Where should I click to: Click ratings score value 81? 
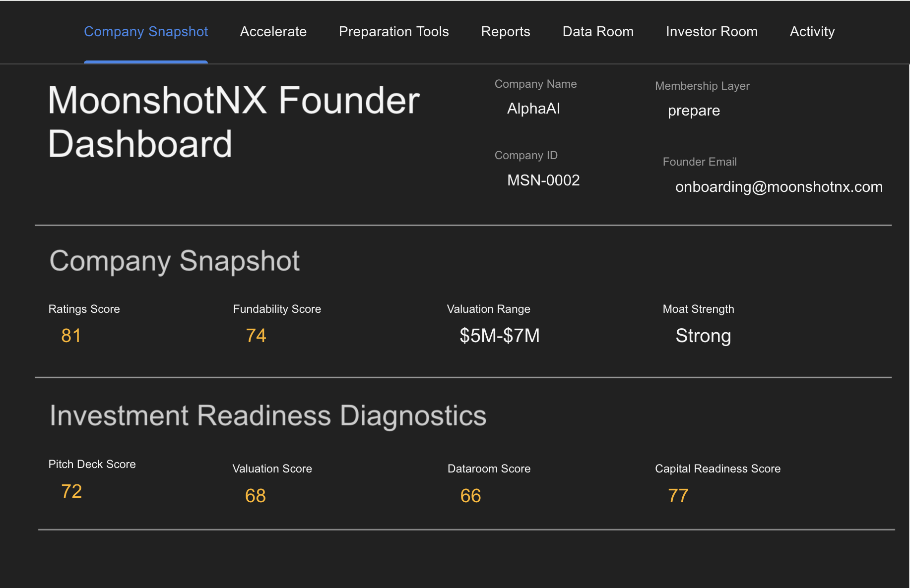click(71, 336)
